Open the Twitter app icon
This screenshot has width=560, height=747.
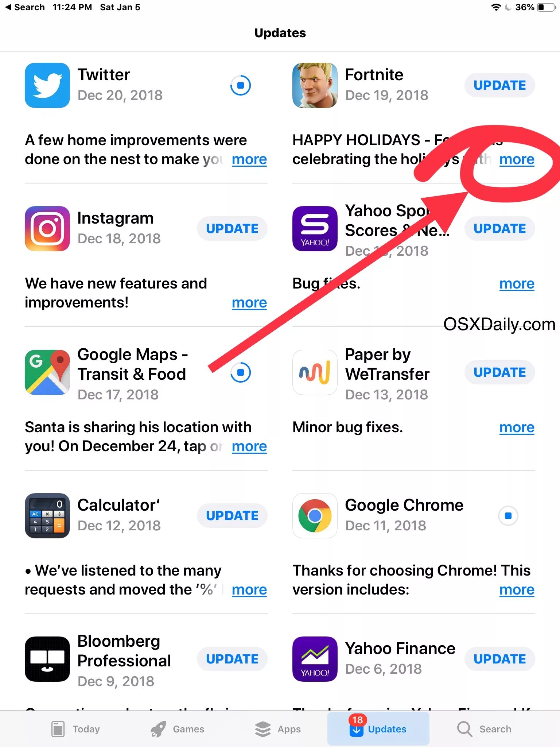[47, 85]
